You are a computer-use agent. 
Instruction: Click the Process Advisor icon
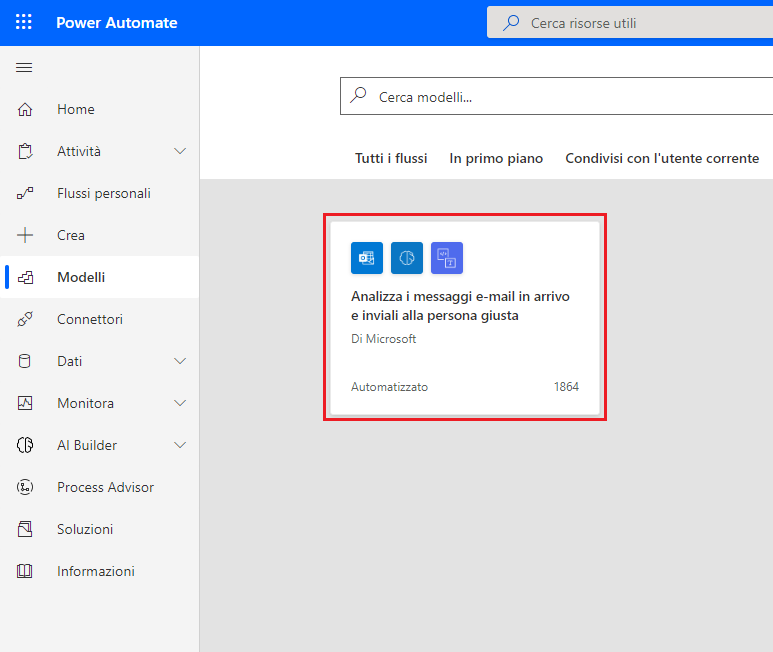(25, 487)
